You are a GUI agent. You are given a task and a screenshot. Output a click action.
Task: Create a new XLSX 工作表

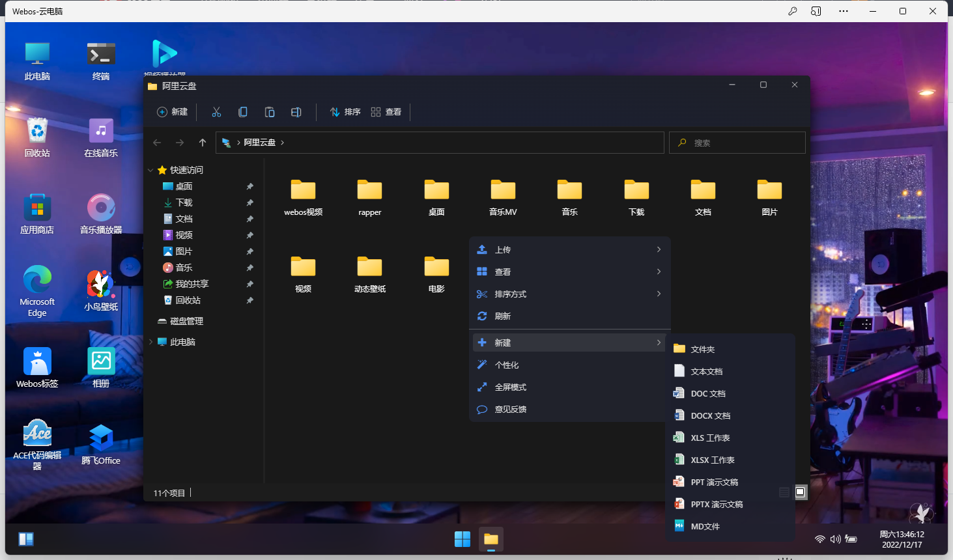click(730, 460)
